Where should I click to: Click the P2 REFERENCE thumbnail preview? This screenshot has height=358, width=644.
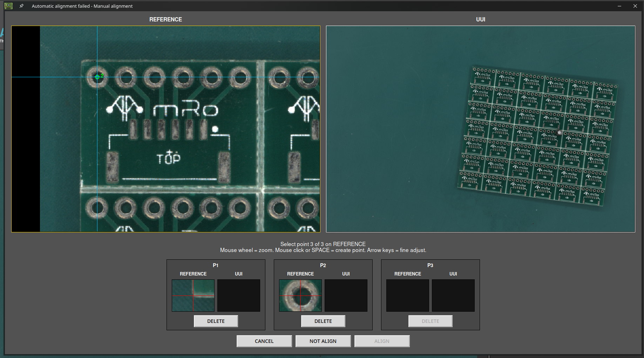(x=300, y=296)
